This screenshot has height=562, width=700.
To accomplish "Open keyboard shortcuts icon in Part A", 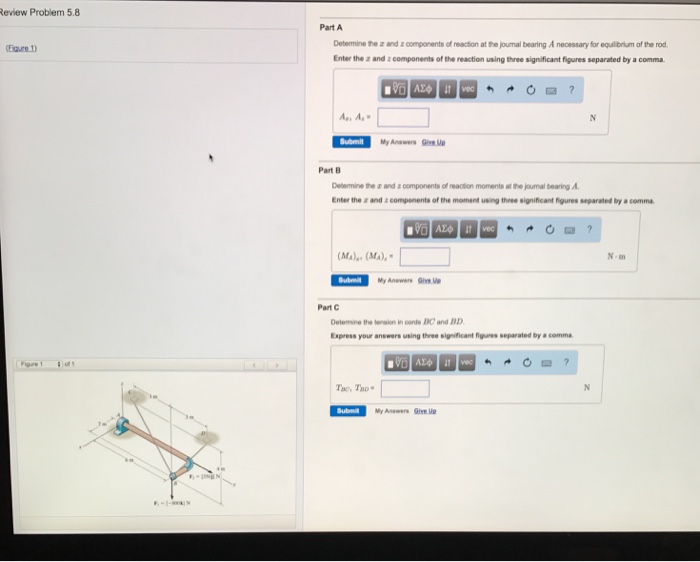I will click(x=551, y=91).
